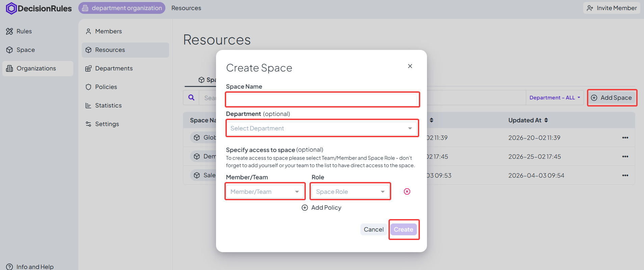
Task: Open the Space Role dropdown
Action: (350, 191)
